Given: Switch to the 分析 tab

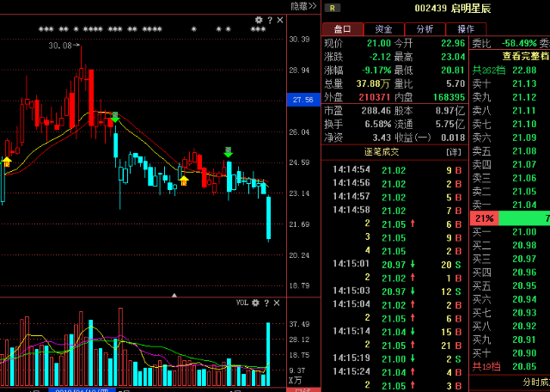Looking at the screenshot, I should pos(425,29).
